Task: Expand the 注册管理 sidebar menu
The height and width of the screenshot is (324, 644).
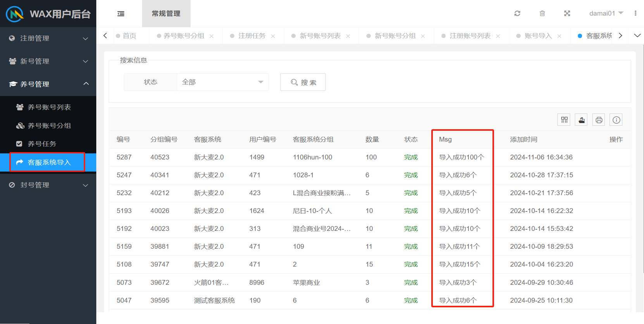Action: pyautogui.click(x=48, y=38)
